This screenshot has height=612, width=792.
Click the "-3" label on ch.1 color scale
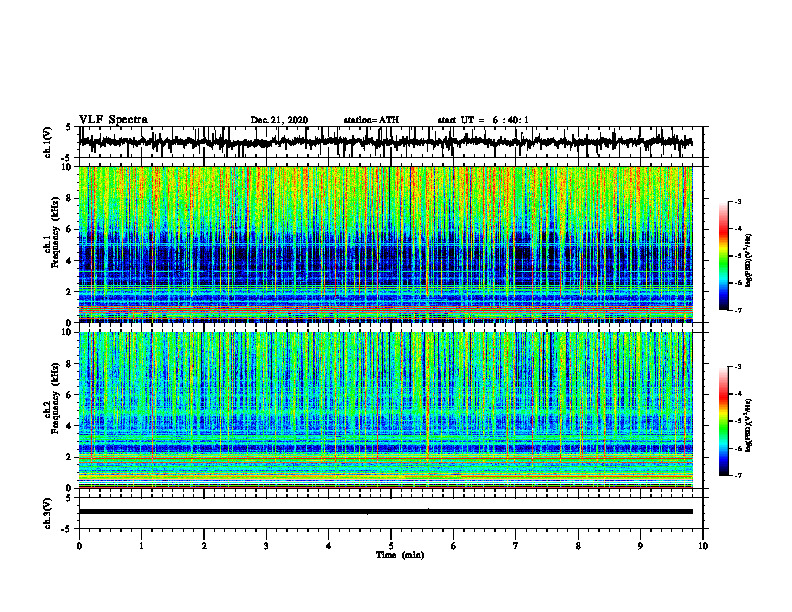(x=737, y=201)
